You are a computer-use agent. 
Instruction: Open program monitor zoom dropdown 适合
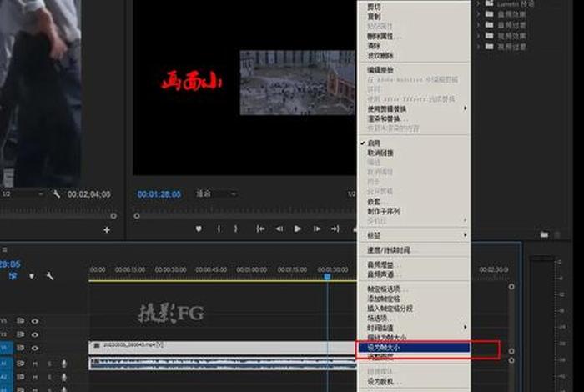216,194
